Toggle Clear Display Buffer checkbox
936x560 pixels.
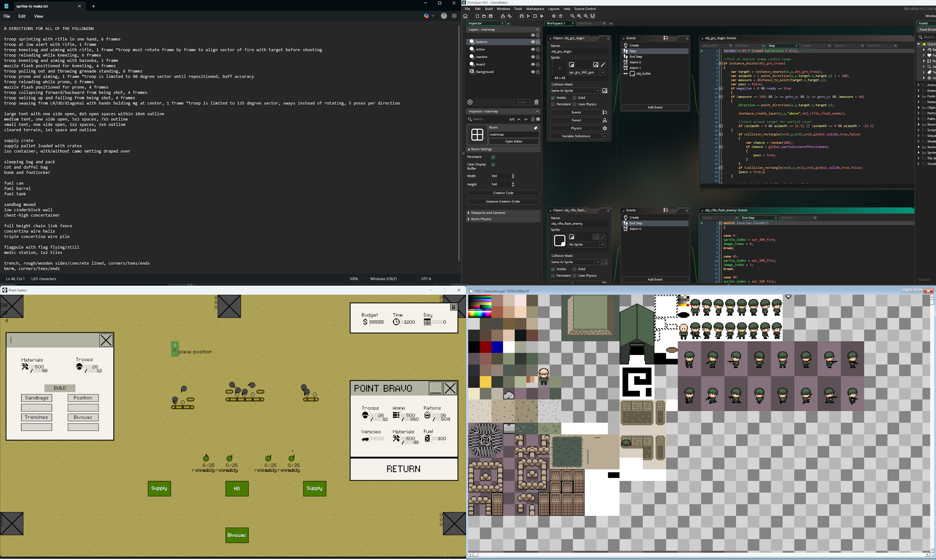493,165
